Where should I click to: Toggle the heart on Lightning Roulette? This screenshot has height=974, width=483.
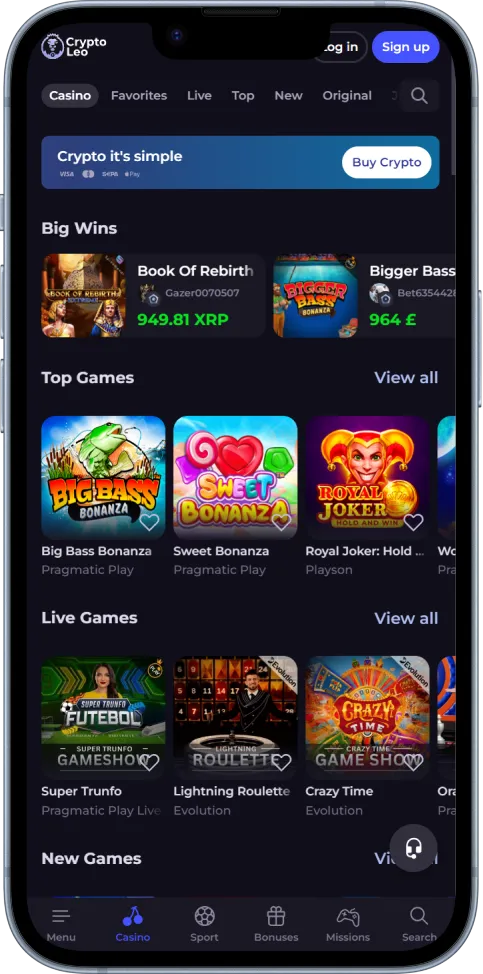click(x=281, y=762)
